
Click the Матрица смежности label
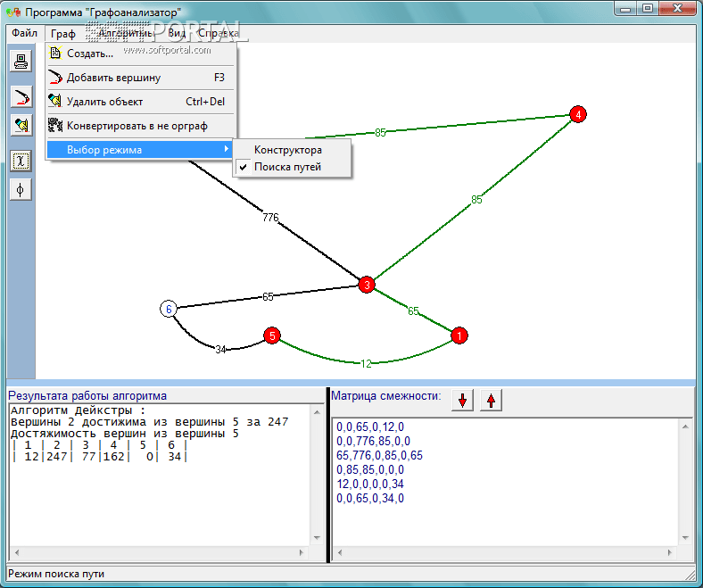click(x=386, y=396)
